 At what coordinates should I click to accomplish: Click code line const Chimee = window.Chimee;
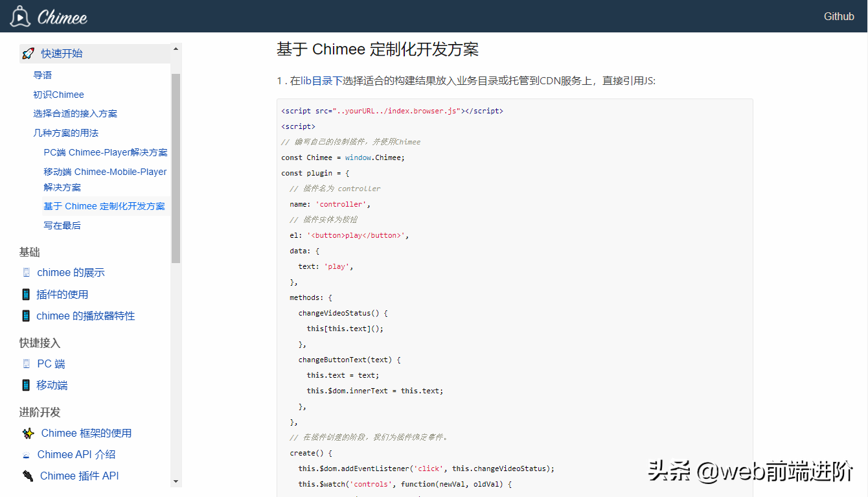click(x=343, y=157)
